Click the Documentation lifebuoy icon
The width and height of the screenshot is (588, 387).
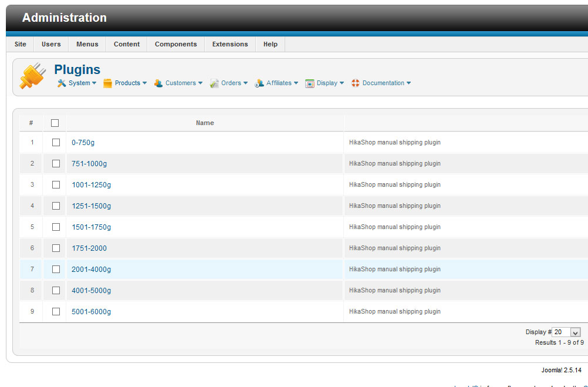click(x=356, y=83)
